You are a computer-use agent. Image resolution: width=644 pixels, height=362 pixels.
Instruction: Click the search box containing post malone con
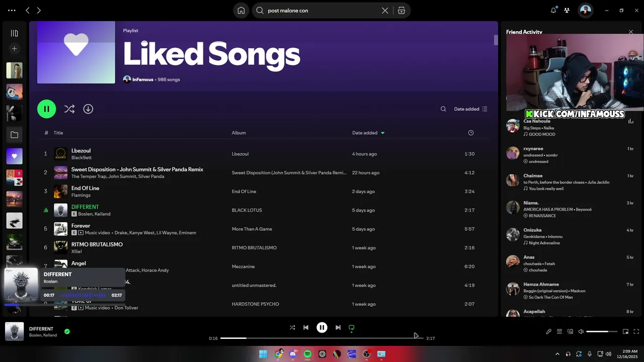point(322,11)
